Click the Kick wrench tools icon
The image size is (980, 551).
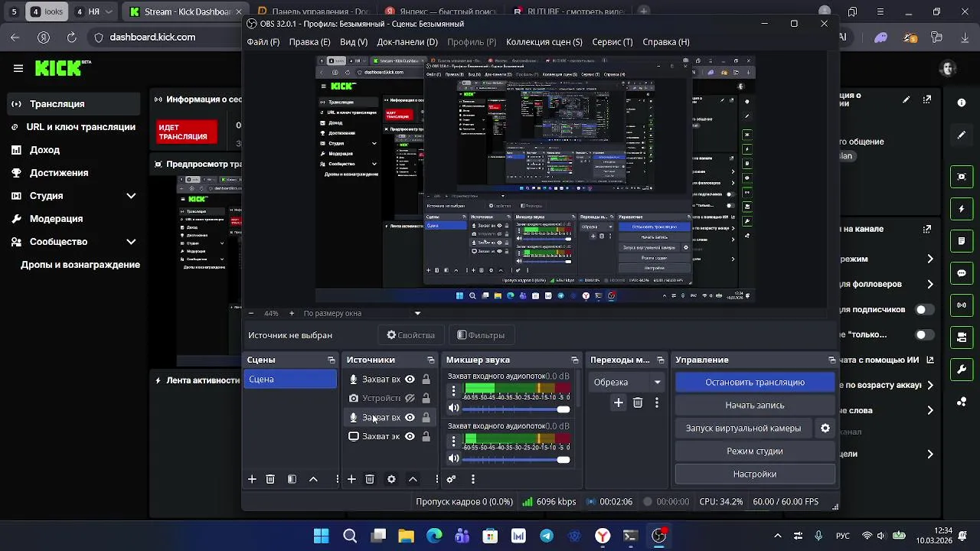coord(962,370)
